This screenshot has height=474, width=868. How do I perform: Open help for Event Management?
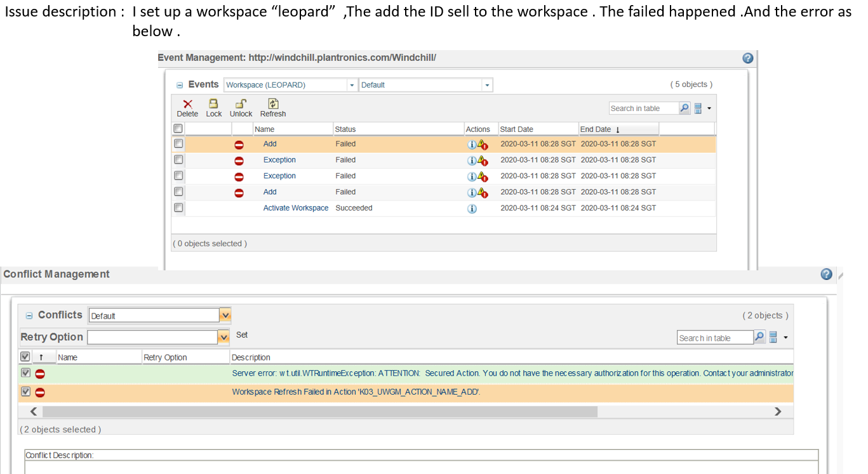coord(747,58)
